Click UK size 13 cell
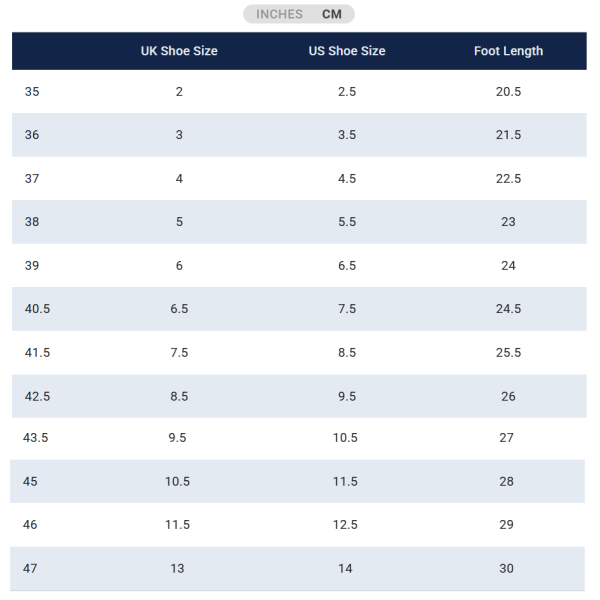 pos(177,569)
